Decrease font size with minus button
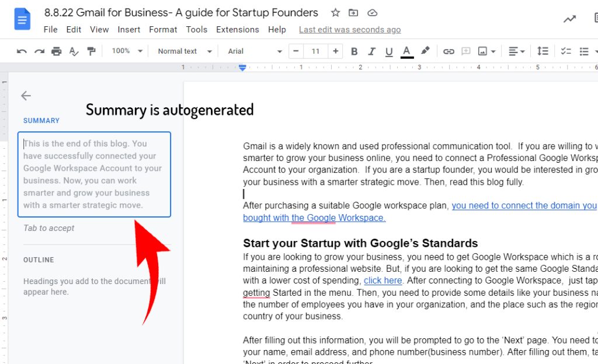Viewport: 598px width, 364px height. (x=295, y=51)
